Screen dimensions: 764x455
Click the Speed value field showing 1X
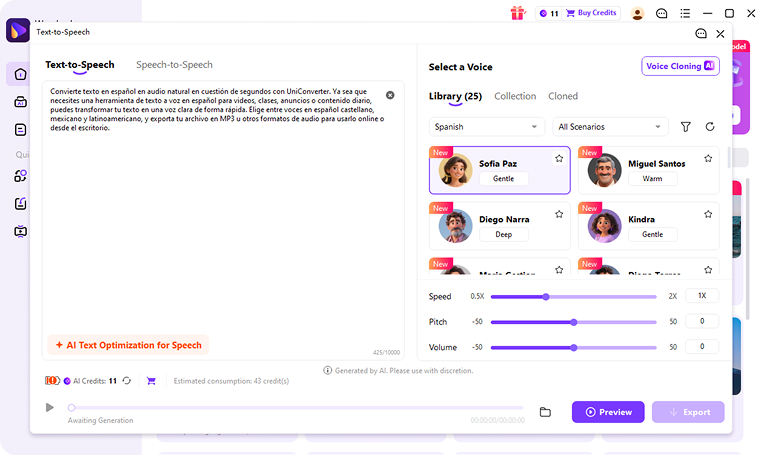point(702,296)
